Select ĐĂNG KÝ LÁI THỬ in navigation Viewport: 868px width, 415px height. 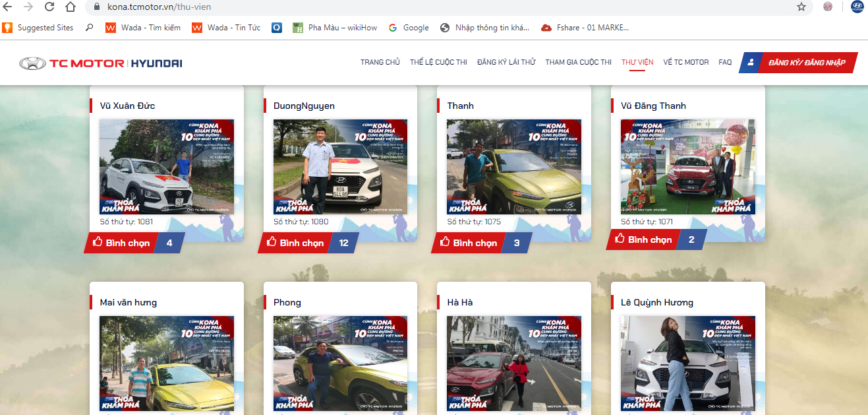tap(506, 63)
